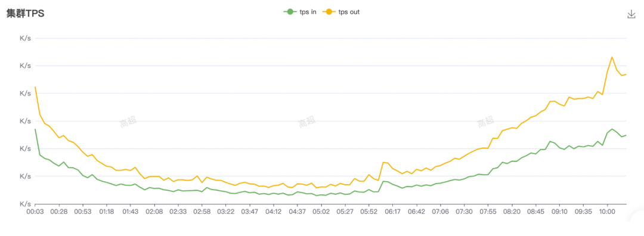This screenshot has height=236, width=644.
Task: Click the 06:17 time axis label
Action: click(x=392, y=212)
